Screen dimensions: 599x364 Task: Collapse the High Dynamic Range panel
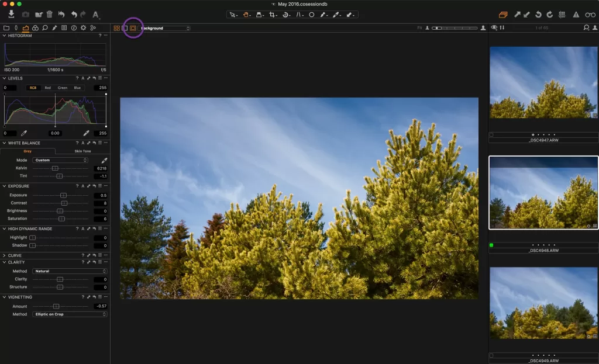coord(4,229)
